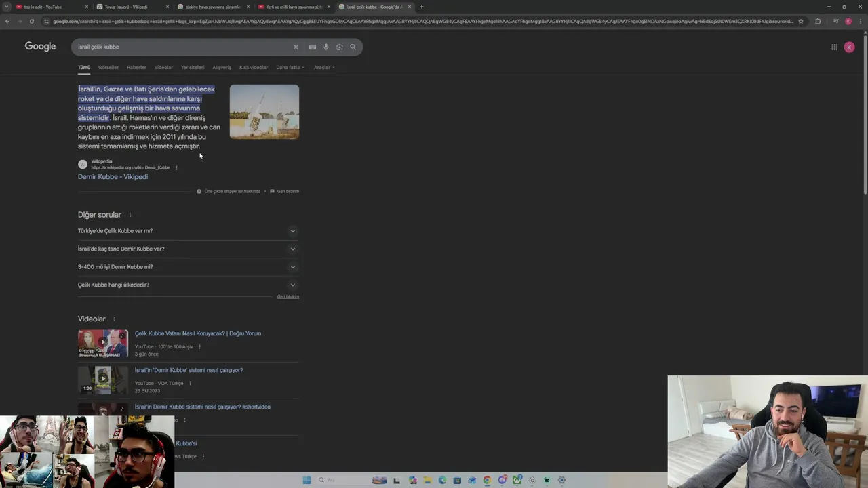Open a new tab with the plus button
Image resolution: width=868 pixels, height=488 pixels.
(422, 7)
